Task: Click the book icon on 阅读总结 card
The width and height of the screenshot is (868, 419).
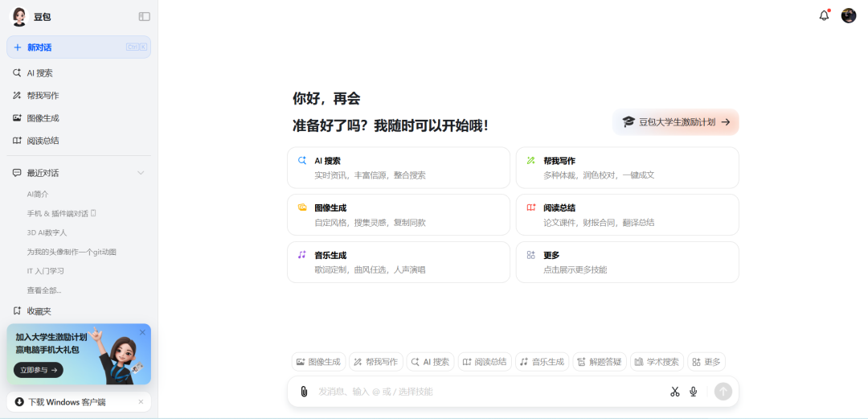Action: point(531,207)
